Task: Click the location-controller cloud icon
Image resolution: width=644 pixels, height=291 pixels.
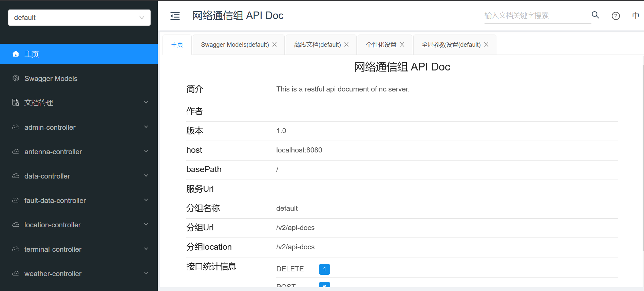Action: coord(16,225)
